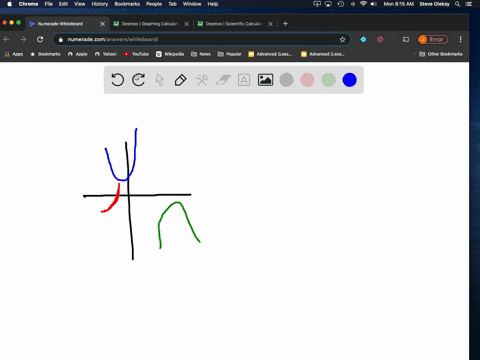Bookmark this page with star
Screen dimensions: 480x360
point(342,39)
